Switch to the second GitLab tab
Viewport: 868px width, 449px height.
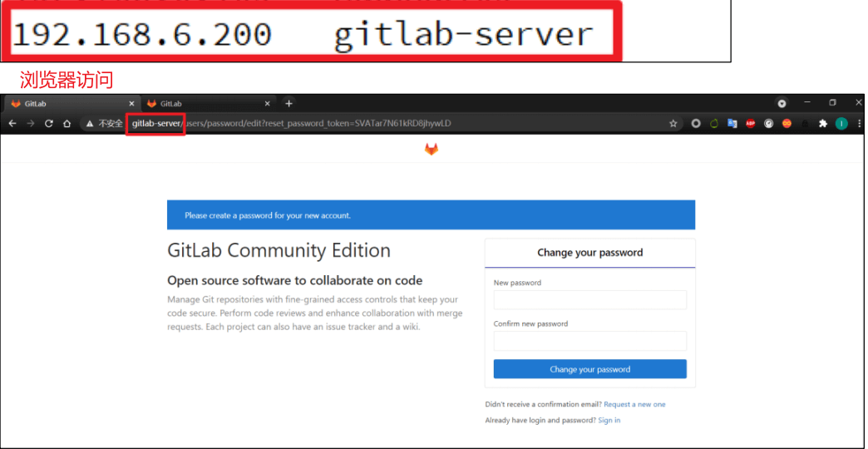(208, 104)
